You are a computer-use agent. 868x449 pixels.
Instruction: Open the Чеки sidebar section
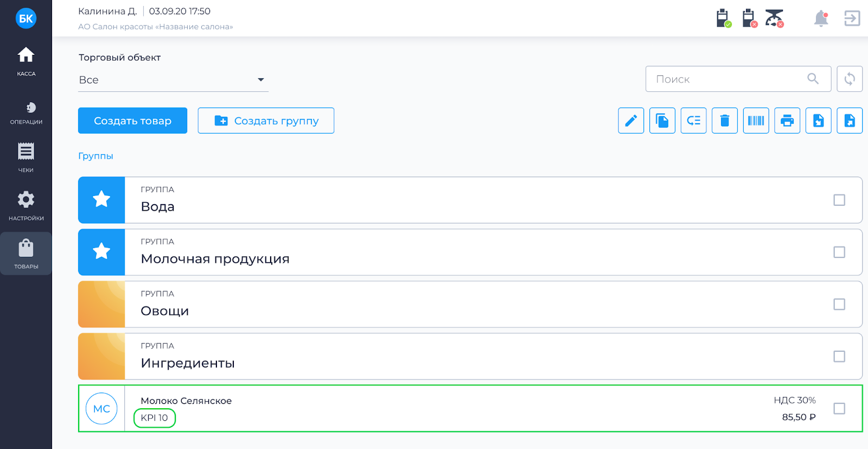pos(26,157)
